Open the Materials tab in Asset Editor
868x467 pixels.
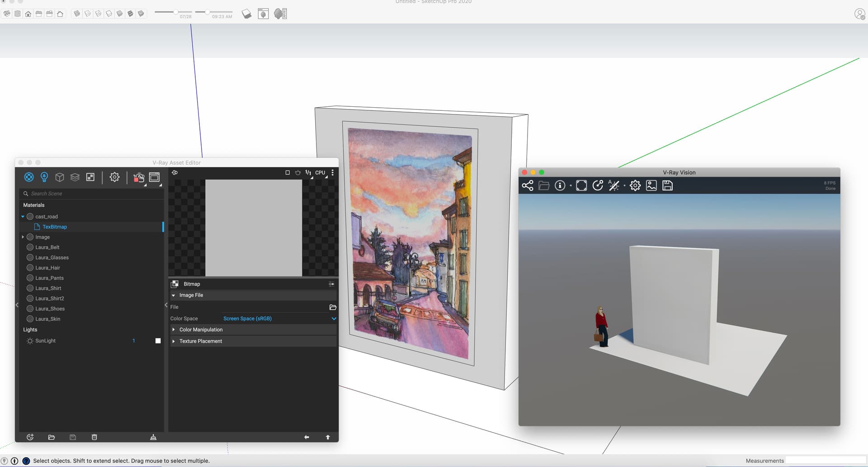point(29,177)
